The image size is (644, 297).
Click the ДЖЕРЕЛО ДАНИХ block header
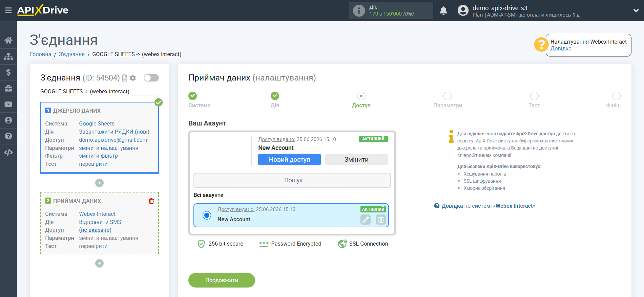point(77,111)
